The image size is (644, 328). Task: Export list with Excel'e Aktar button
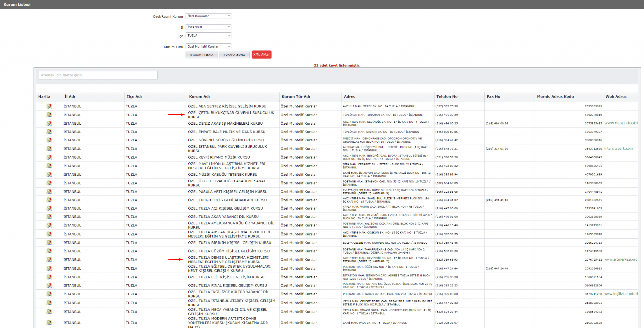[234, 55]
